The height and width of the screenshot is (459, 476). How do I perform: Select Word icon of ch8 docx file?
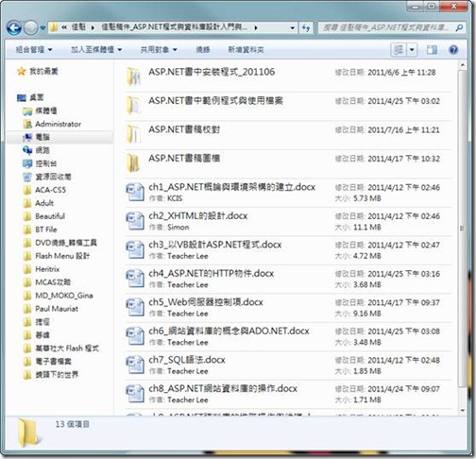[x=135, y=394]
